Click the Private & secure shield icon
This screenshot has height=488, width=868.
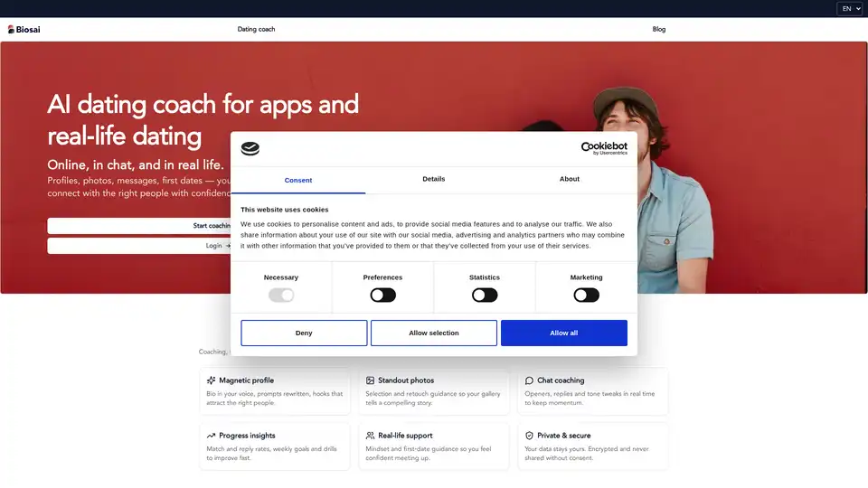[x=529, y=436]
